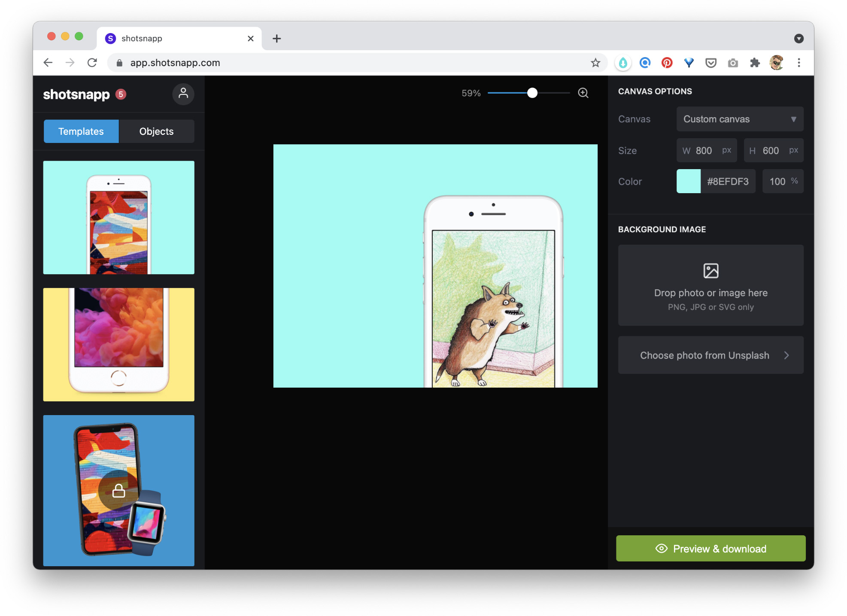Click the browser forward arrow
The image size is (847, 616).
pos(70,63)
